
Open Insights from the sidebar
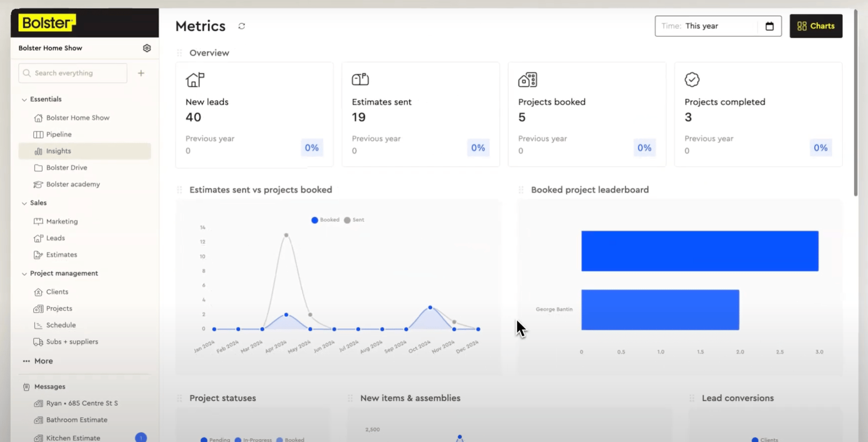pyautogui.click(x=58, y=151)
